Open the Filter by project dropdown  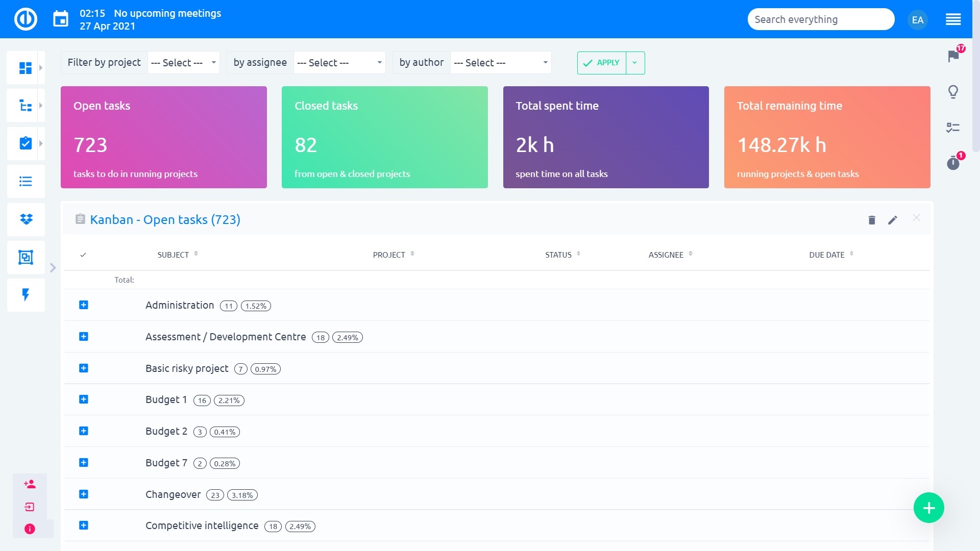tap(183, 62)
